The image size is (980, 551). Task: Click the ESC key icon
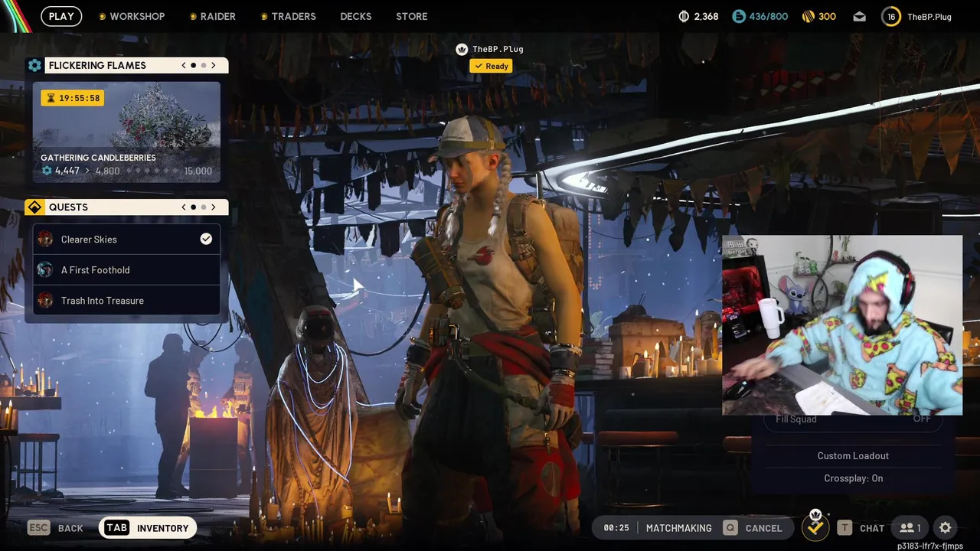tap(38, 528)
